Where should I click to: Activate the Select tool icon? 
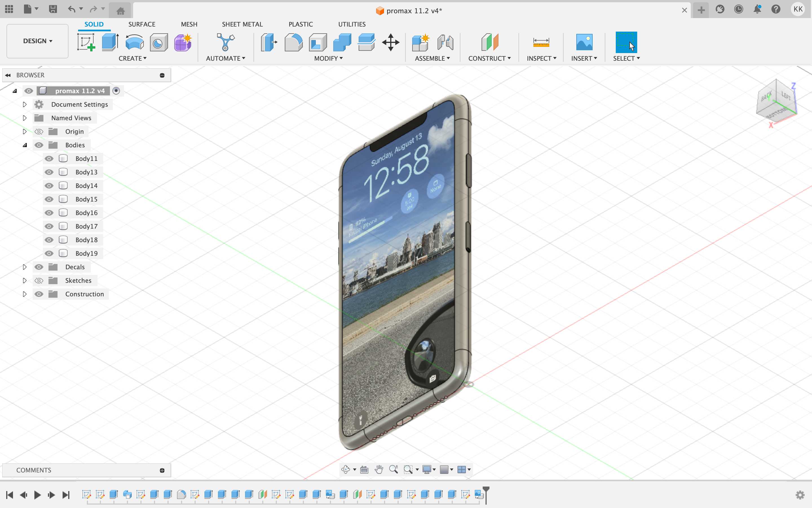[x=626, y=42]
